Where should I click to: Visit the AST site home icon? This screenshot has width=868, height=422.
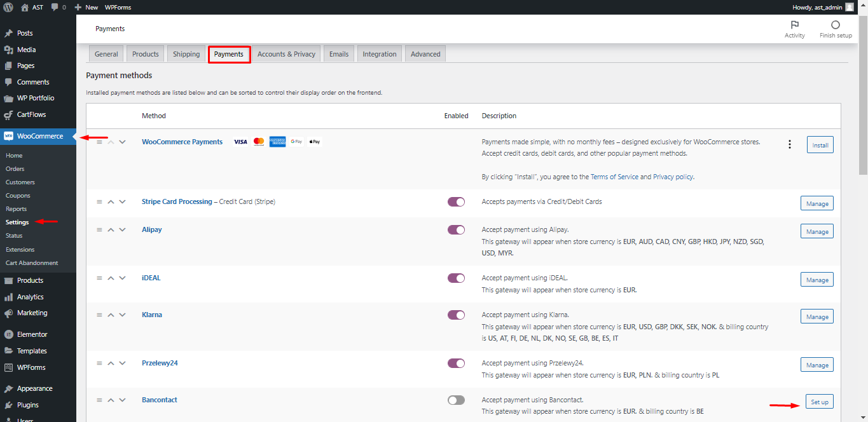[x=25, y=7]
